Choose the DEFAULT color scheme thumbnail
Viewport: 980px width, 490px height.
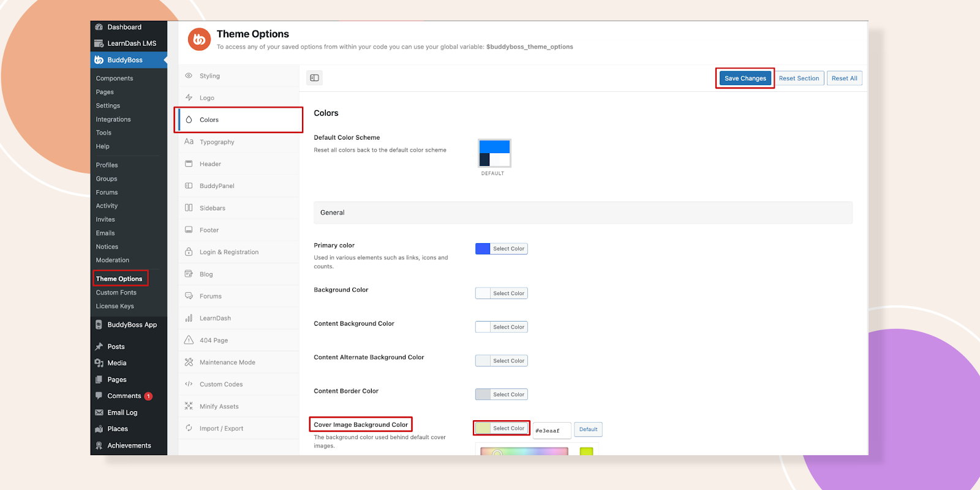point(494,153)
